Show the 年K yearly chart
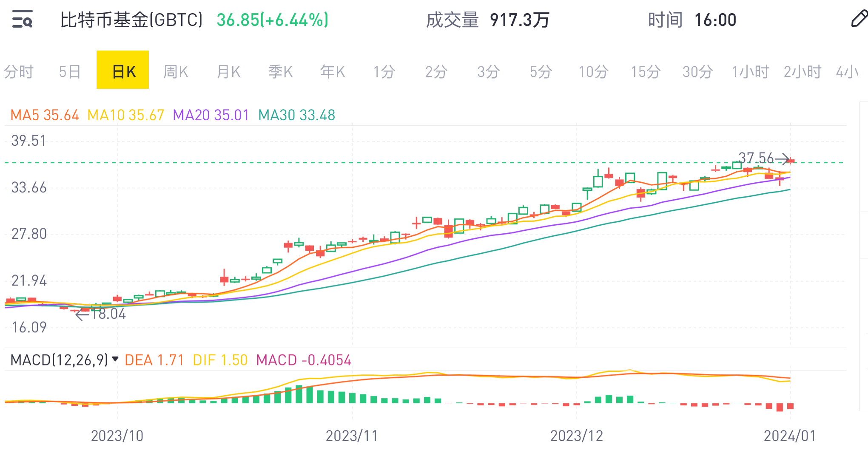 [333, 71]
